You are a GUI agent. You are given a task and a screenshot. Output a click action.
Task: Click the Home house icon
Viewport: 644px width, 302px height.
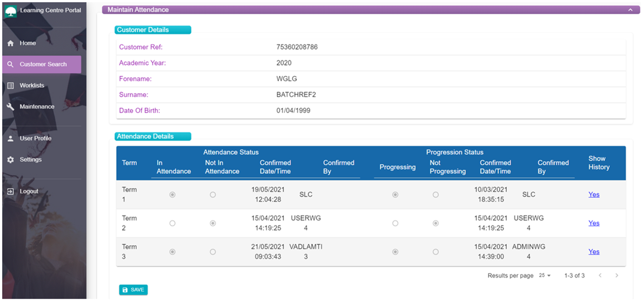click(x=10, y=43)
